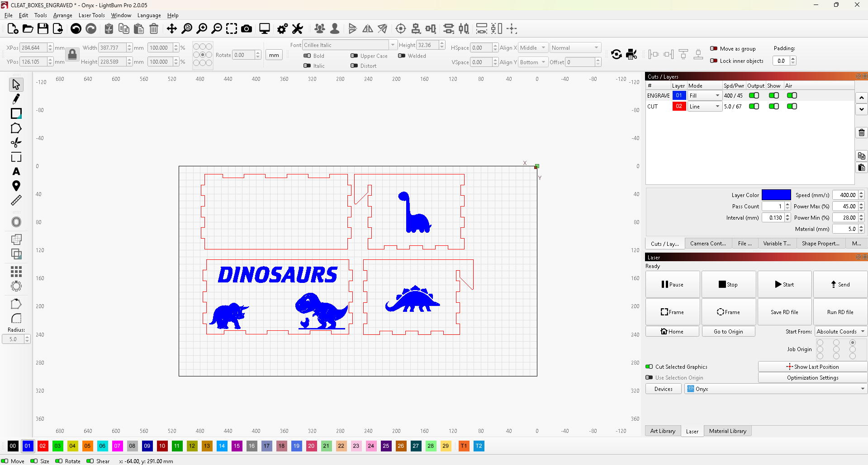Enable the Cut Selected Graphics switch
Image resolution: width=868 pixels, height=465 pixels.
(650, 366)
